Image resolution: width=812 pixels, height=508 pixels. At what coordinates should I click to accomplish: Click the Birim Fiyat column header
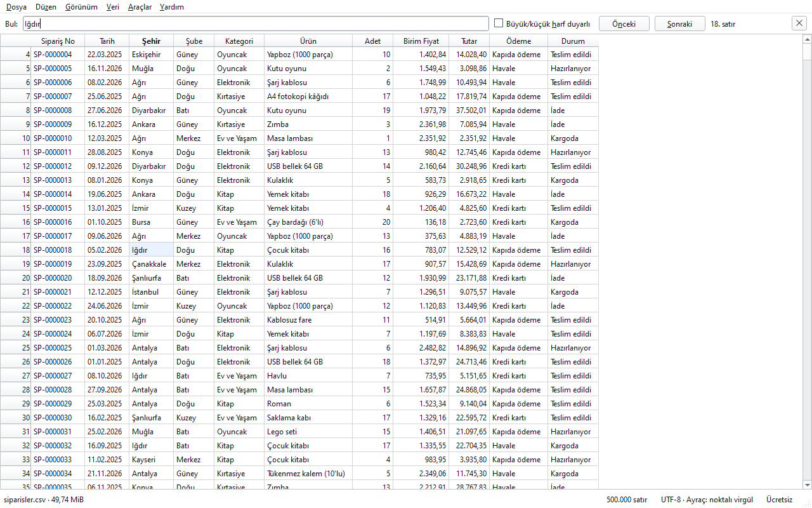421,41
